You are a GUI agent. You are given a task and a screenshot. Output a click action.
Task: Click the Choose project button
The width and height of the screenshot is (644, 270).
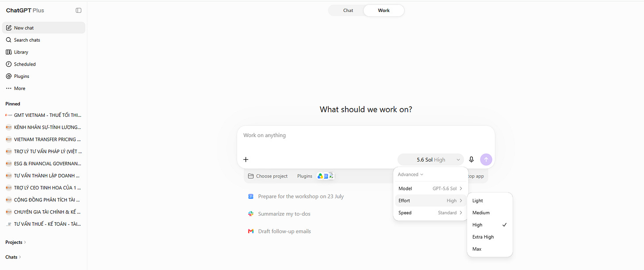point(268,176)
